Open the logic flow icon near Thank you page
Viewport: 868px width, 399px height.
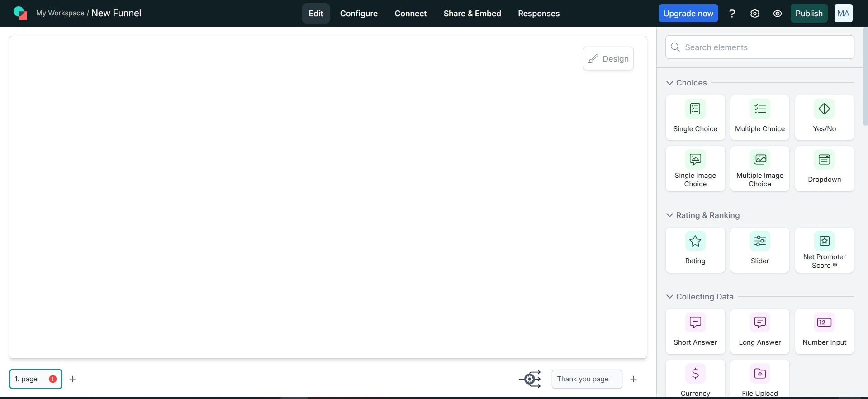tap(530, 379)
